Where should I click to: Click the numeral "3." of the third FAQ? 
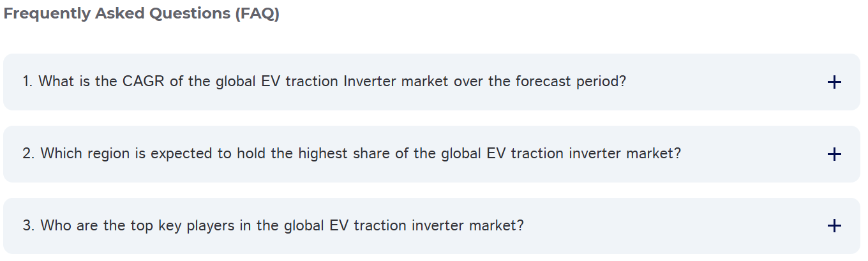(x=28, y=226)
